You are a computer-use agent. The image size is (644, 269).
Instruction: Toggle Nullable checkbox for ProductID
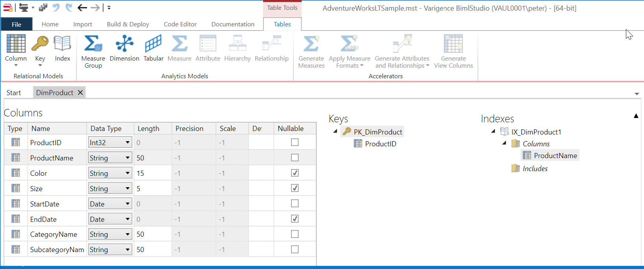[295, 142]
